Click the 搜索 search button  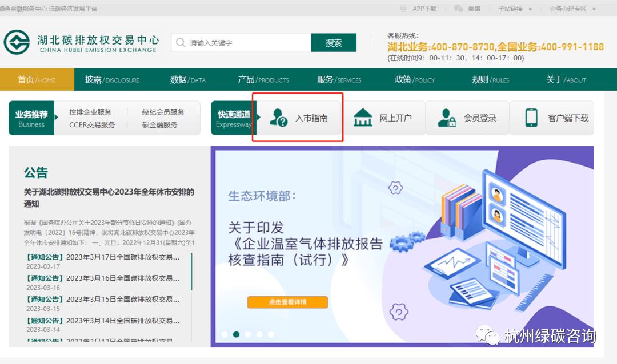click(334, 42)
